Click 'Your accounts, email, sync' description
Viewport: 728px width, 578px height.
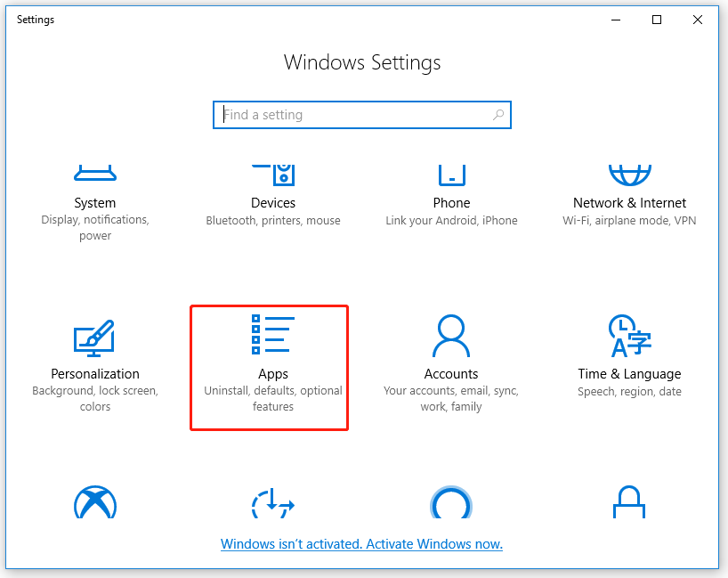click(451, 391)
